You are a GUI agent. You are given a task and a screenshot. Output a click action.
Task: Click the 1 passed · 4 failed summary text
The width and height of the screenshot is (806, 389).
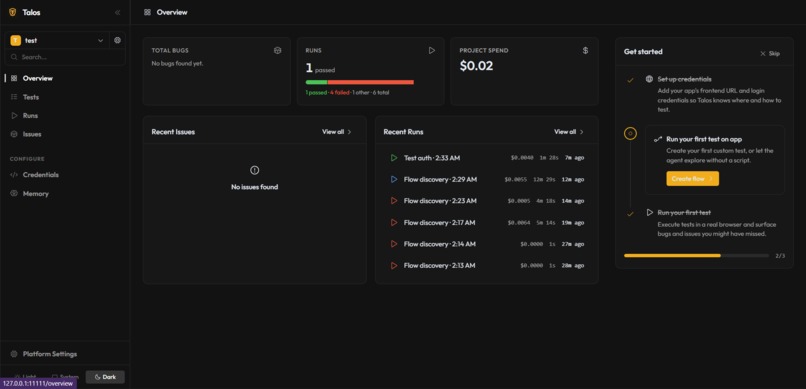pyautogui.click(x=347, y=92)
